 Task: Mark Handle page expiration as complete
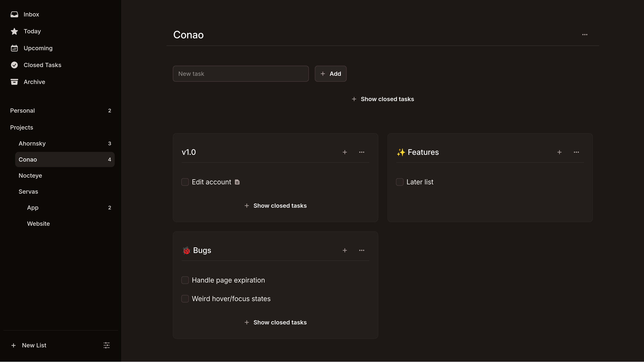(185, 280)
